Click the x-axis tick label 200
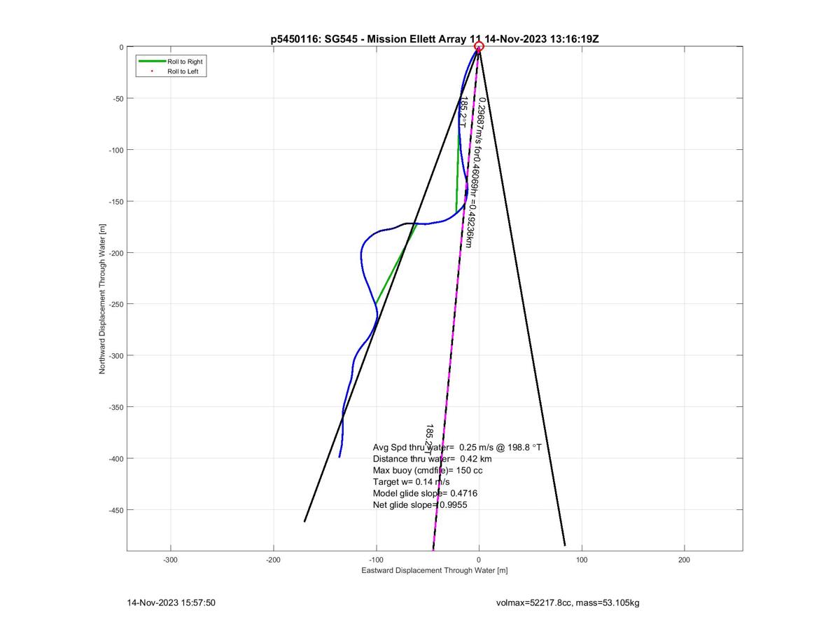Screen dimensions: 840x620 (x=685, y=560)
